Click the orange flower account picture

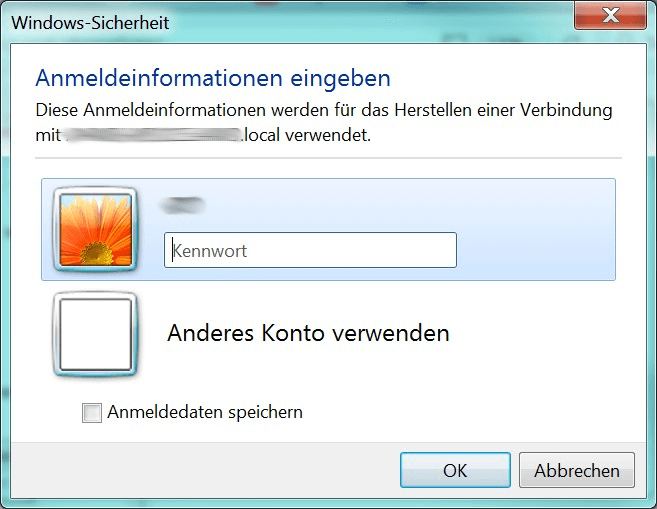(96, 230)
